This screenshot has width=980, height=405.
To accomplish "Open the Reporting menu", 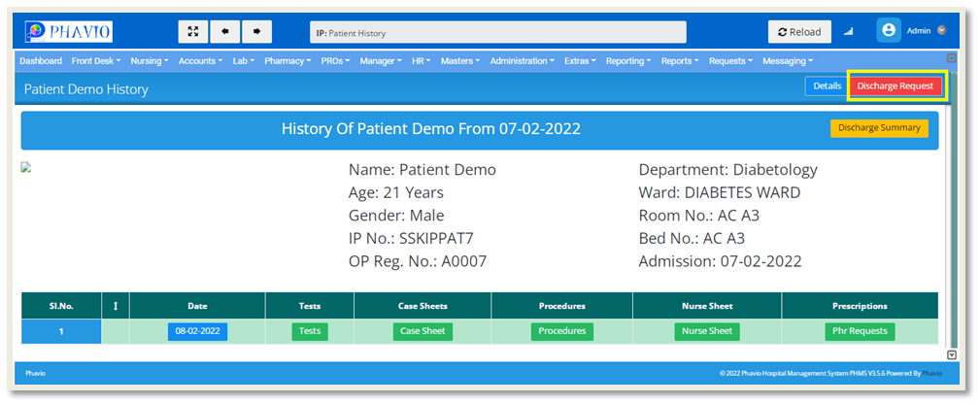I will (x=628, y=61).
